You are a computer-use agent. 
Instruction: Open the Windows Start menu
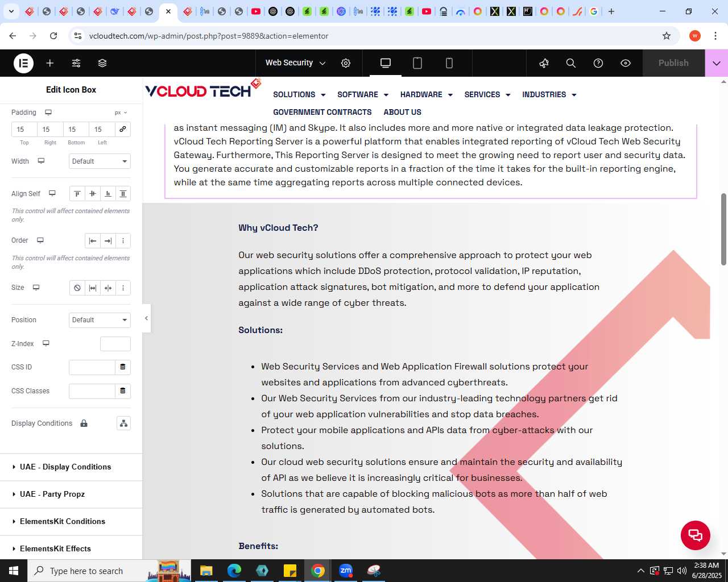tap(14, 571)
